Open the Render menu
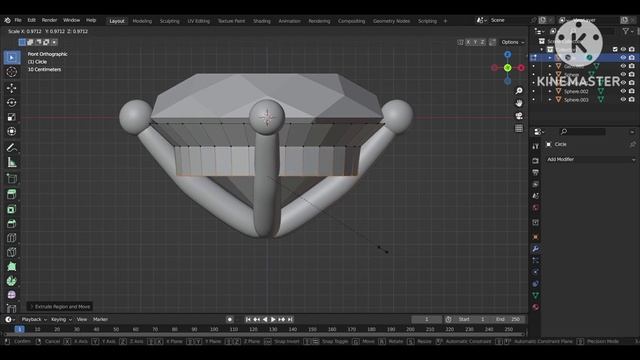 click(49, 20)
